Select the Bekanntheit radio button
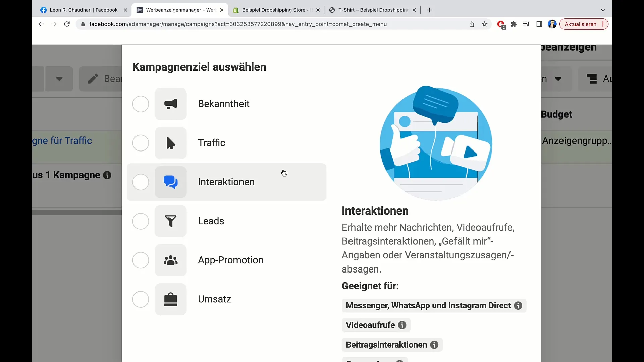The height and width of the screenshot is (362, 644). point(141,104)
